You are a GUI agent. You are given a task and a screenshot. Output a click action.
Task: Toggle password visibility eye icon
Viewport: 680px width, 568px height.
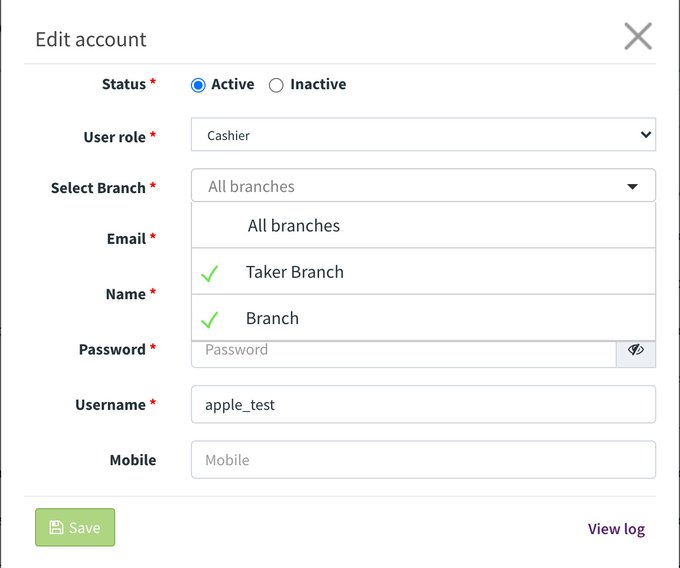[x=636, y=349]
